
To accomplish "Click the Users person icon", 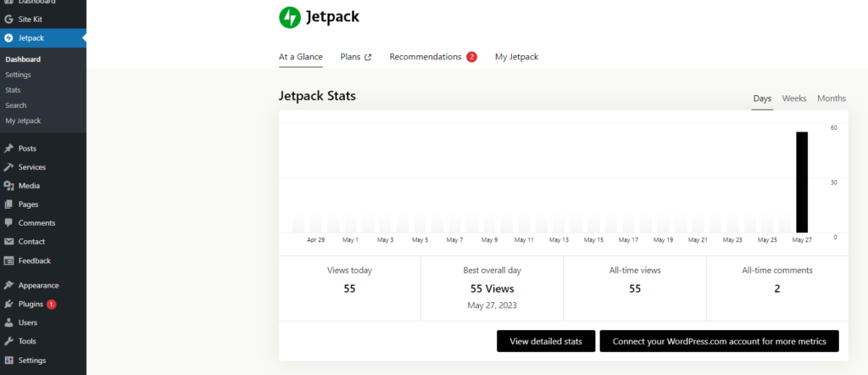I will click(8, 322).
